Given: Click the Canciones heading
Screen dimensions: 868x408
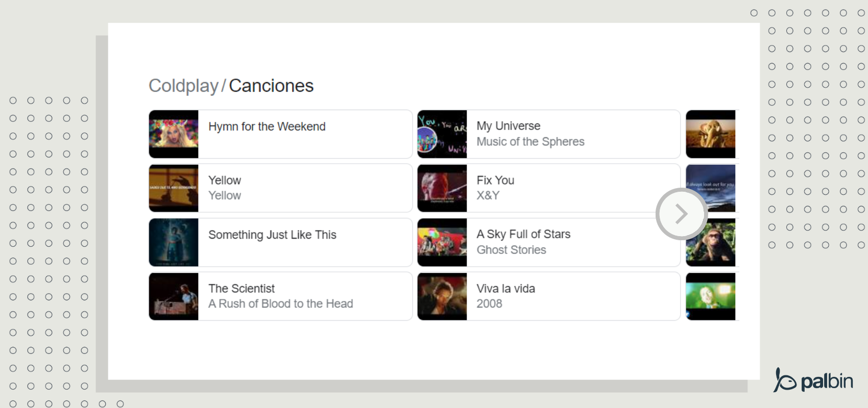Looking at the screenshot, I should [x=271, y=86].
